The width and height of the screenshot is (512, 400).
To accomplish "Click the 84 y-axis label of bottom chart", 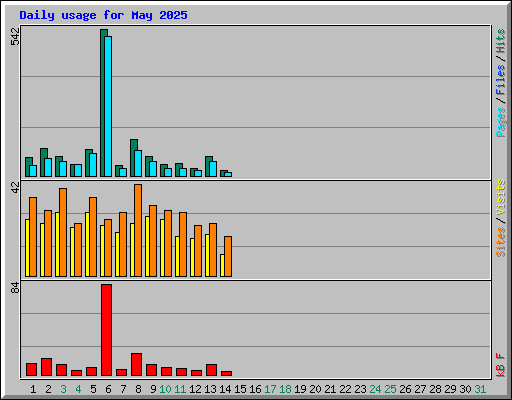I will click(x=15, y=288).
